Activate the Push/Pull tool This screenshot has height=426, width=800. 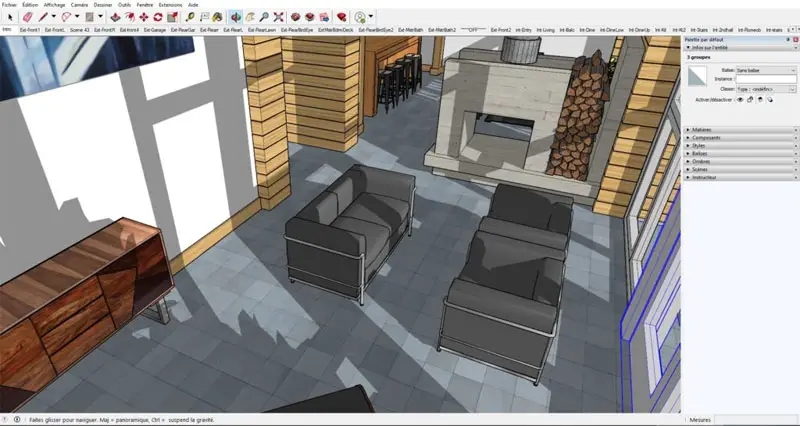(116, 17)
